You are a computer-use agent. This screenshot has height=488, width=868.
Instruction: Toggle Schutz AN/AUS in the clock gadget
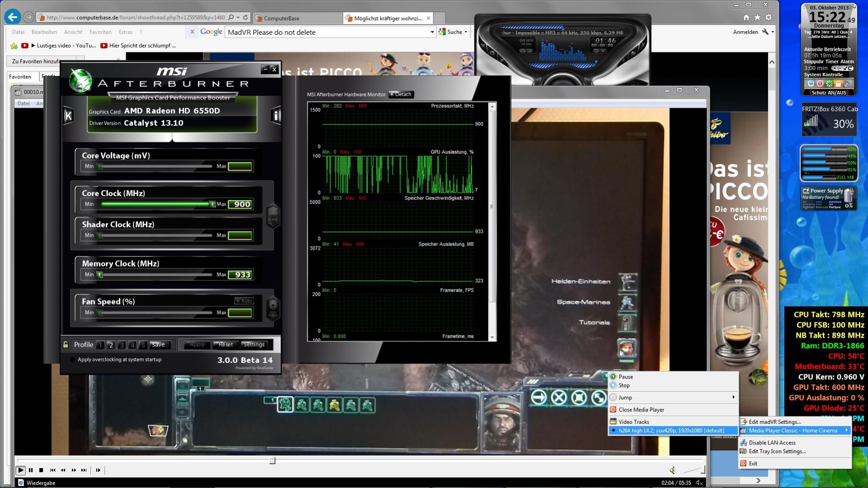coord(829,93)
